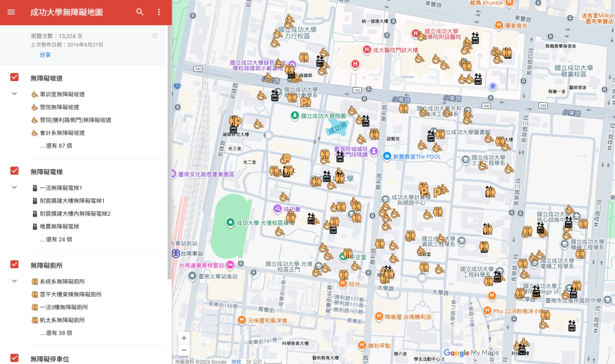Viewport: 615px width, 364px height.
Task: Uncheck the 無障礙坡道 layer checkbox
Action: (14, 77)
